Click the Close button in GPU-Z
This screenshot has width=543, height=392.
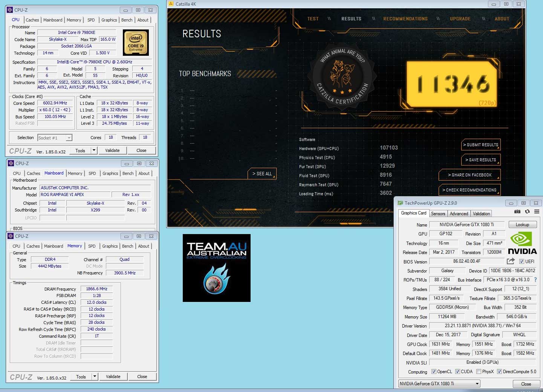[x=526, y=384]
